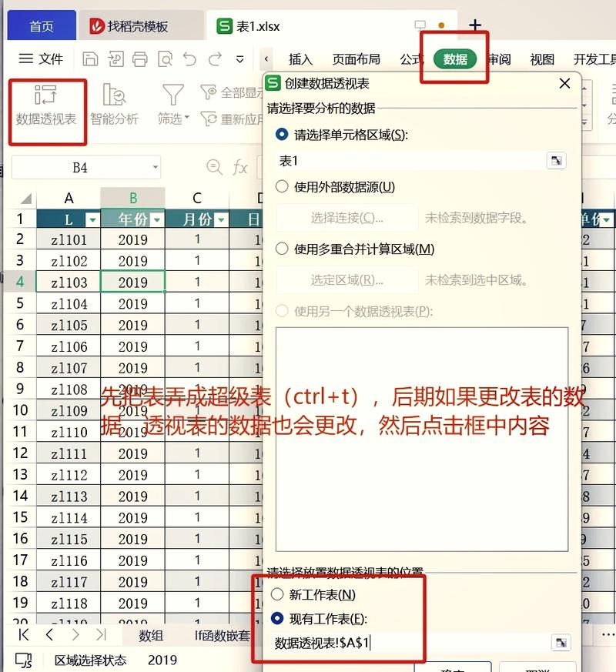Screen dimensions: 616x672
Task: Go to next sheet arrow
Action: pos(75,635)
